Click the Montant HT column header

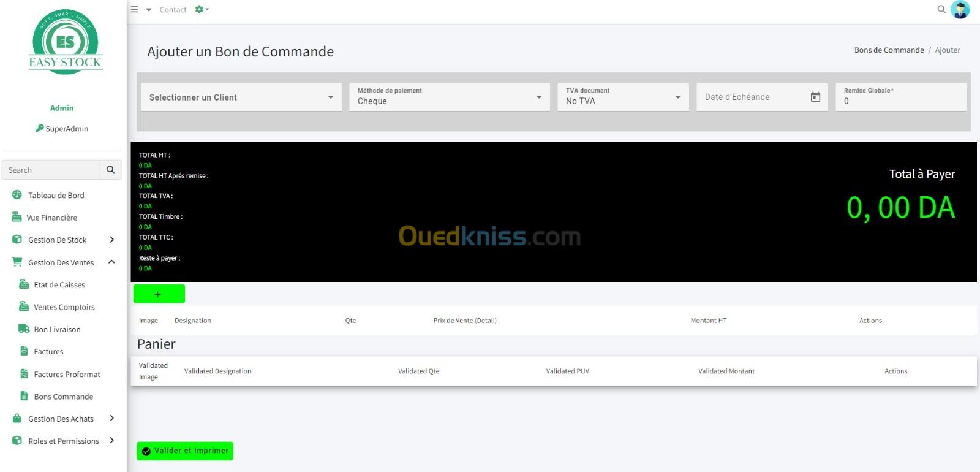[x=709, y=321]
